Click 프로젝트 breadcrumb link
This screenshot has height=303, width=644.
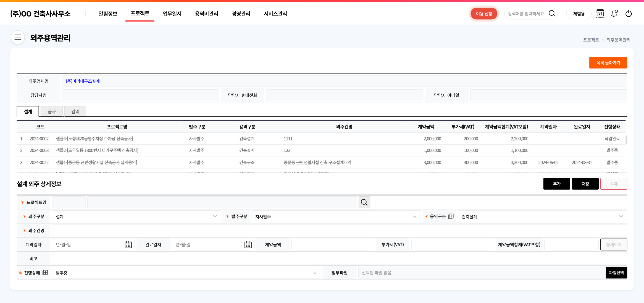pyautogui.click(x=591, y=40)
